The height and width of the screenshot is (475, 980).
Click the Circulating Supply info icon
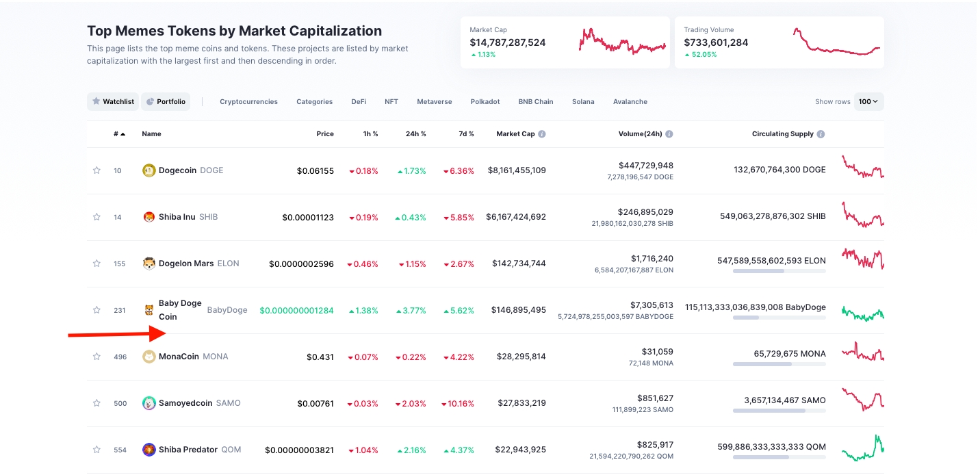pyautogui.click(x=821, y=134)
